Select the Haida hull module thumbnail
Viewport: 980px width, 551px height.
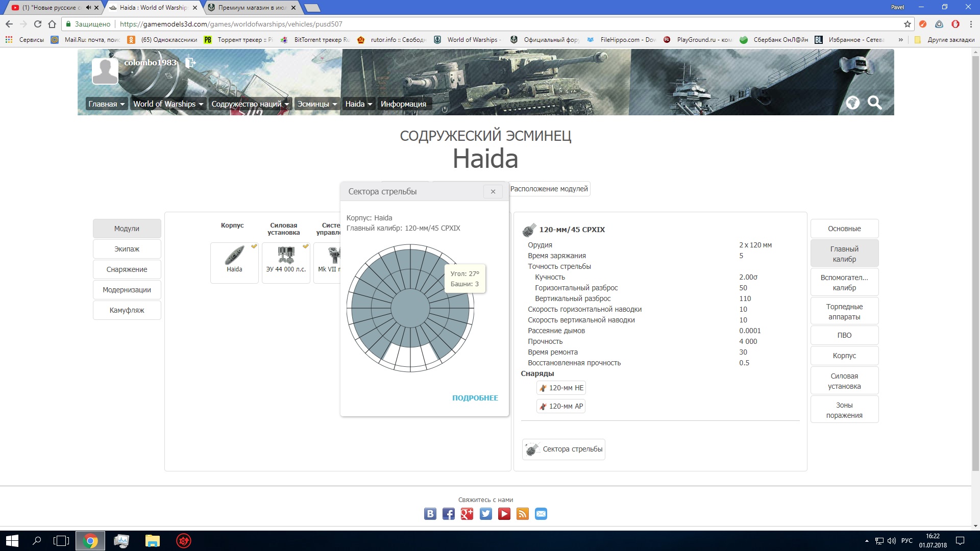(234, 262)
